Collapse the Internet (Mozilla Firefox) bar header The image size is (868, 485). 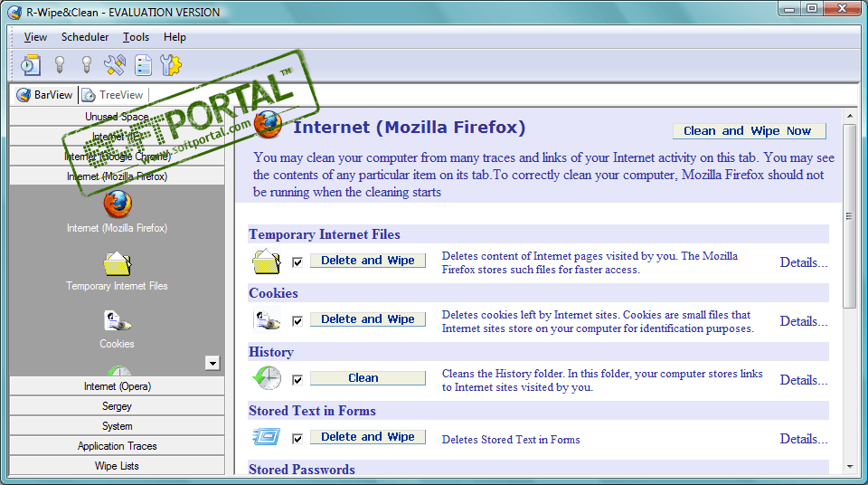point(117,176)
